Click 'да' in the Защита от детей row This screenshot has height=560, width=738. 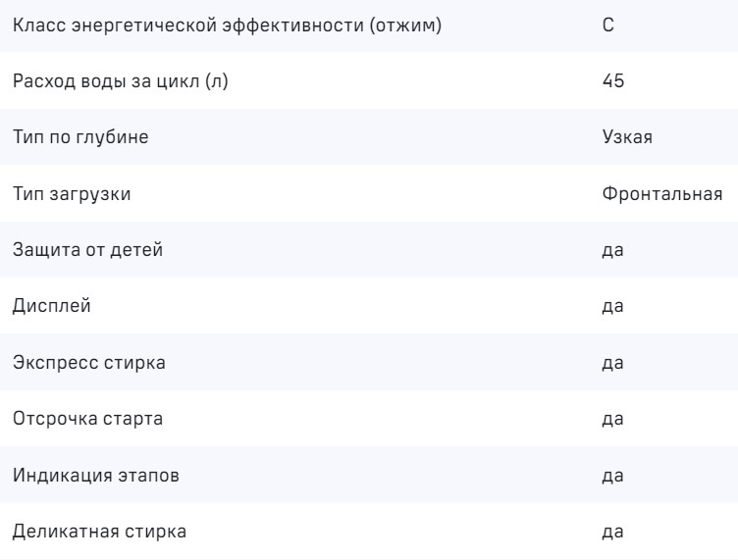[613, 250]
